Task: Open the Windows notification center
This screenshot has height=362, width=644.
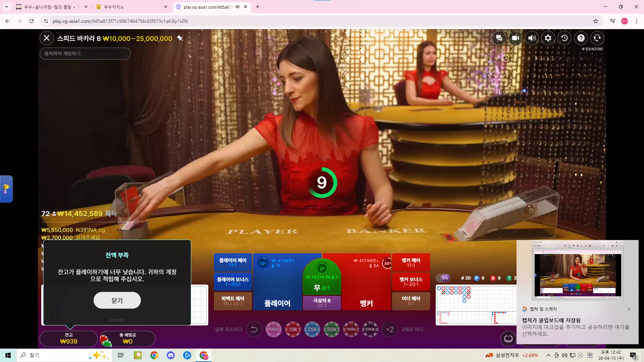Action: (x=633, y=355)
